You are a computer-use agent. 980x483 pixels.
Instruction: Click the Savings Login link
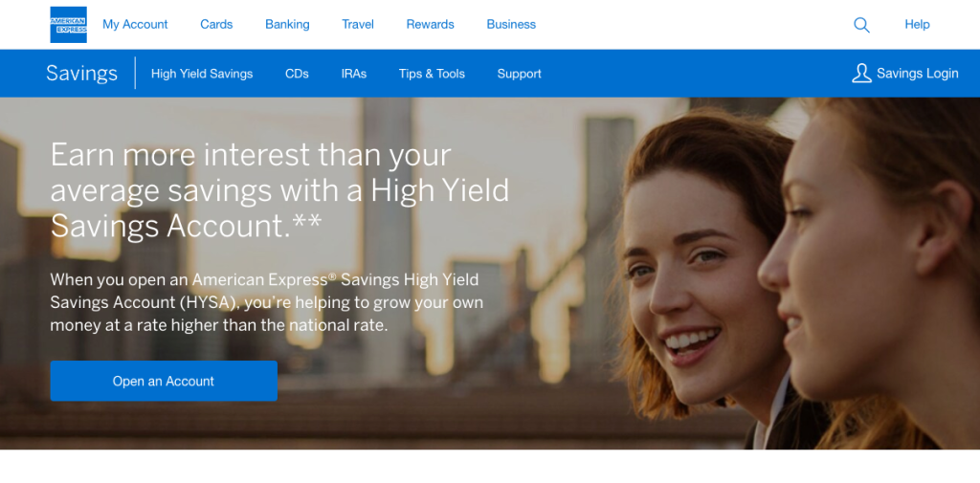click(917, 73)
